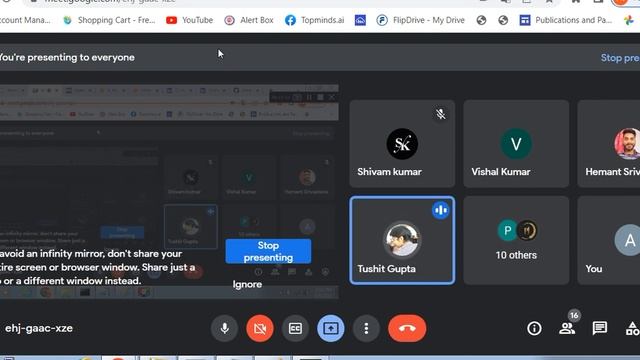
Task: Click Ignore under the warning
Action: tap(247, 284)
